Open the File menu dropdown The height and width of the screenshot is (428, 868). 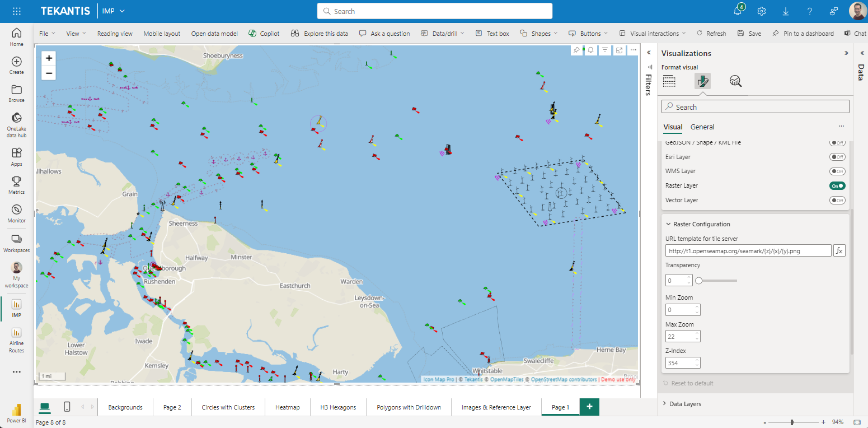[x=47, y=34]
